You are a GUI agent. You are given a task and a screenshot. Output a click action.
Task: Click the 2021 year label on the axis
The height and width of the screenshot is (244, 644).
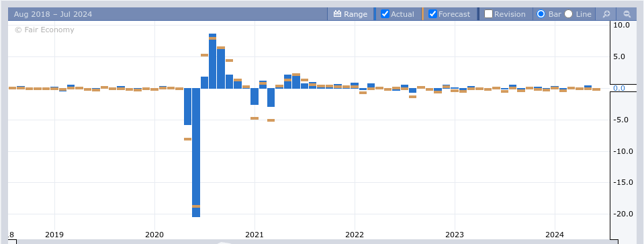point(255,235)
